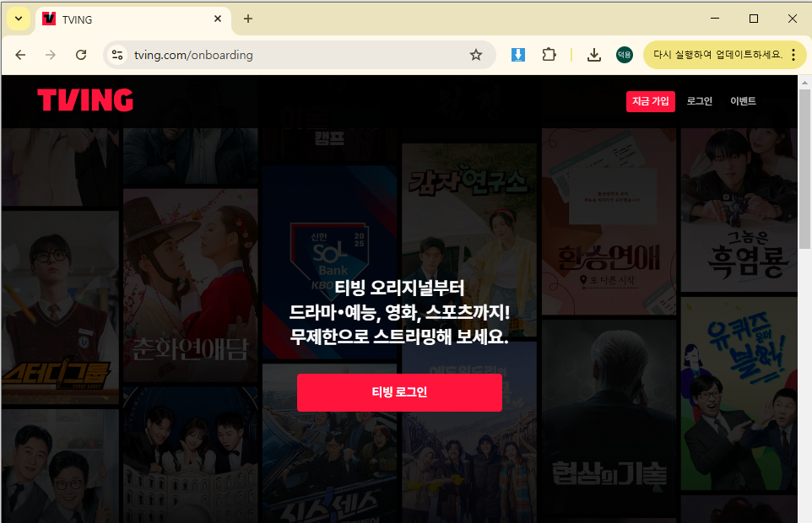
Task: Open a new tab with plus button
Action: pyautogui.click(x=248, y=19)
